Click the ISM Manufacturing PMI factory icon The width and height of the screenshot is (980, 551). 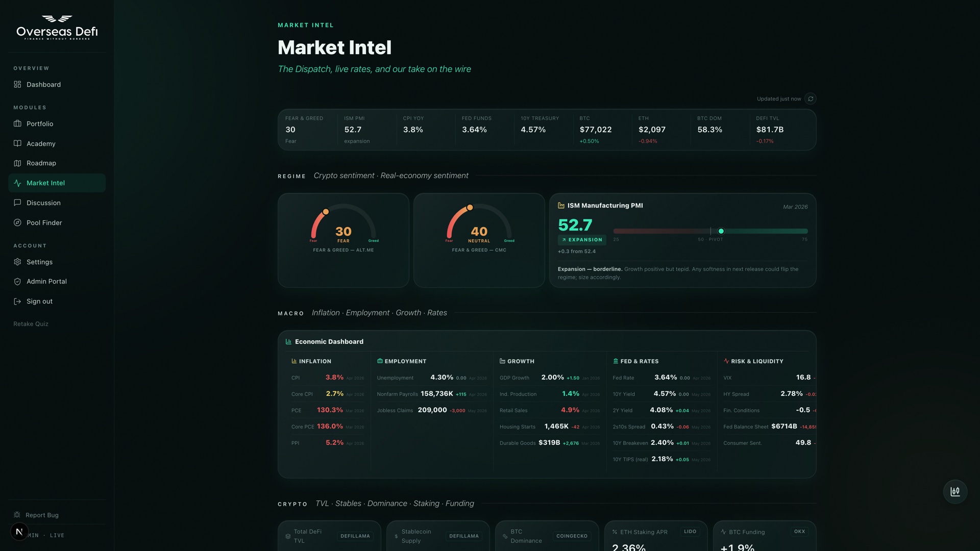tap(561, 205)
